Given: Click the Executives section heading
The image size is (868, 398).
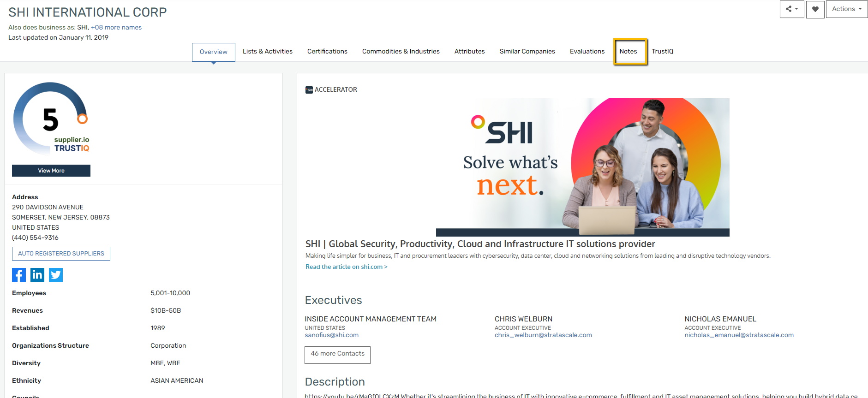Looking at the screenshot, I should coord(333,300).
